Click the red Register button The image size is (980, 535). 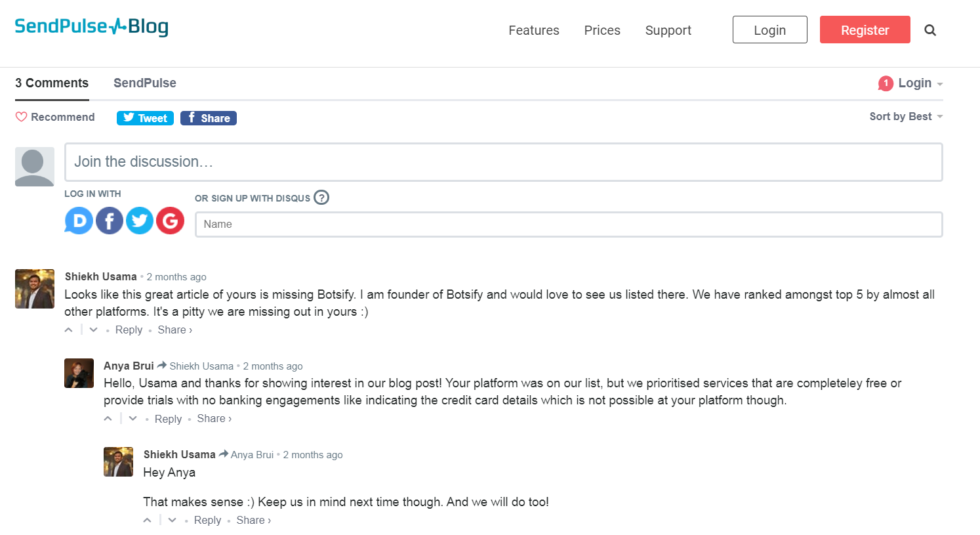(865, 30)
